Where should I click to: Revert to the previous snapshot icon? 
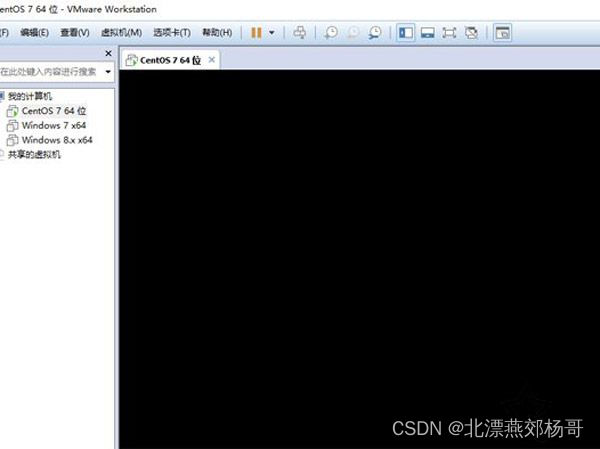click(353, 33)
